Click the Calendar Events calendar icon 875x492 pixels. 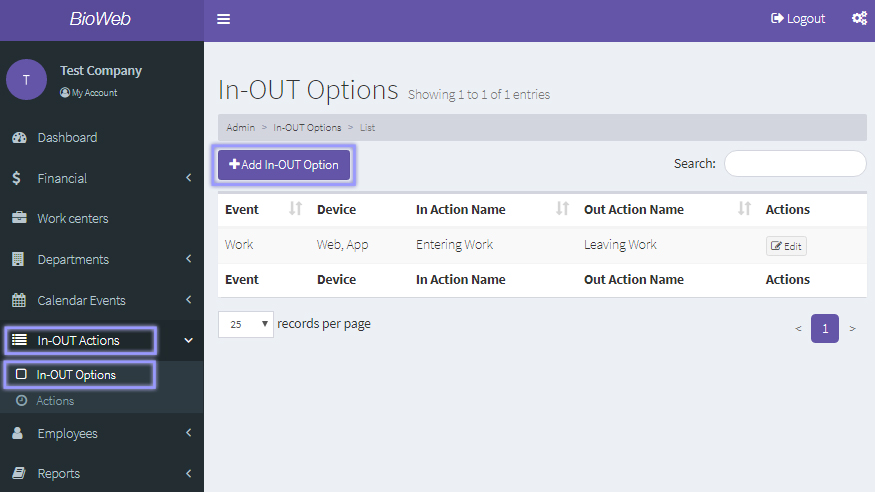[18, 300]
